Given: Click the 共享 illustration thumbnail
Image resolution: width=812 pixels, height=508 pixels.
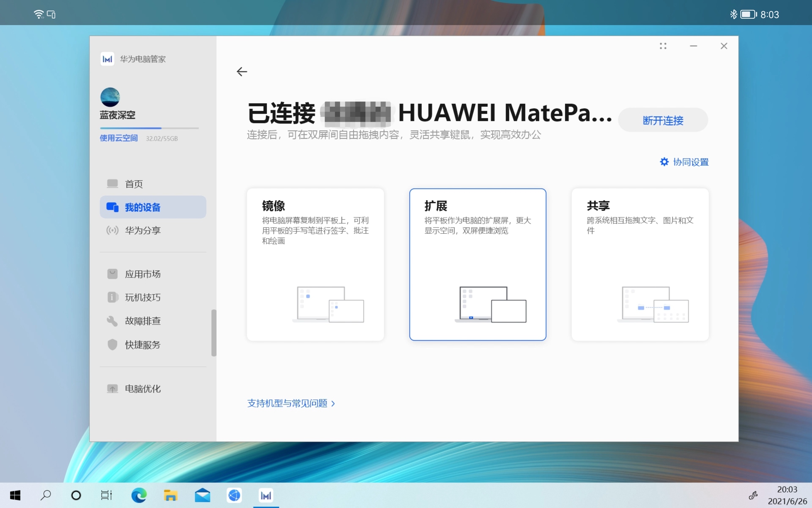Looking at the screenshot, I should [x=653, y=304].
